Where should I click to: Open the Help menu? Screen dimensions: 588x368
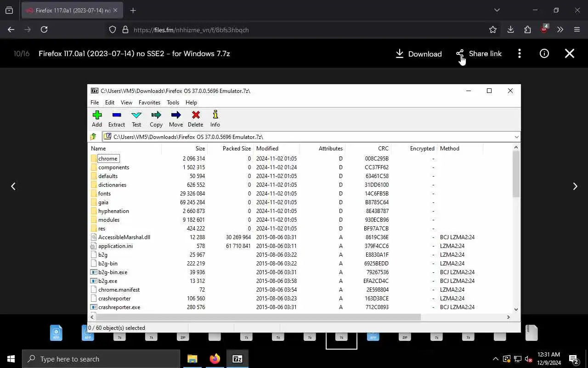click(191, 103)
